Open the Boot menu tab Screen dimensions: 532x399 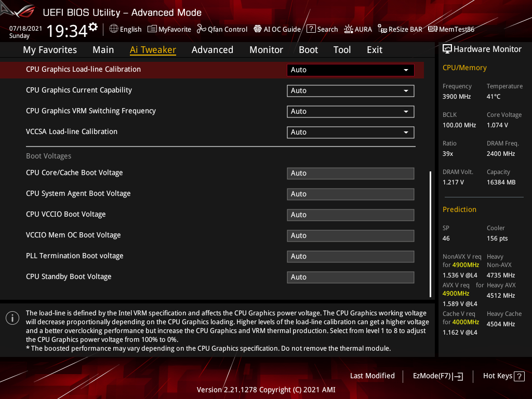[x=308, y=49]
